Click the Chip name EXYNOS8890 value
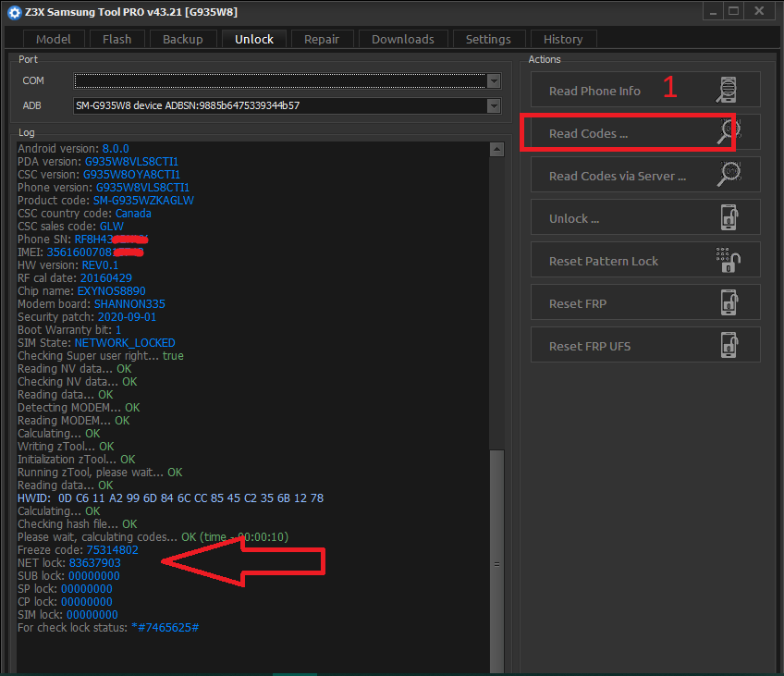The height and width of the screenshot is (676, 784). (112, 291)
